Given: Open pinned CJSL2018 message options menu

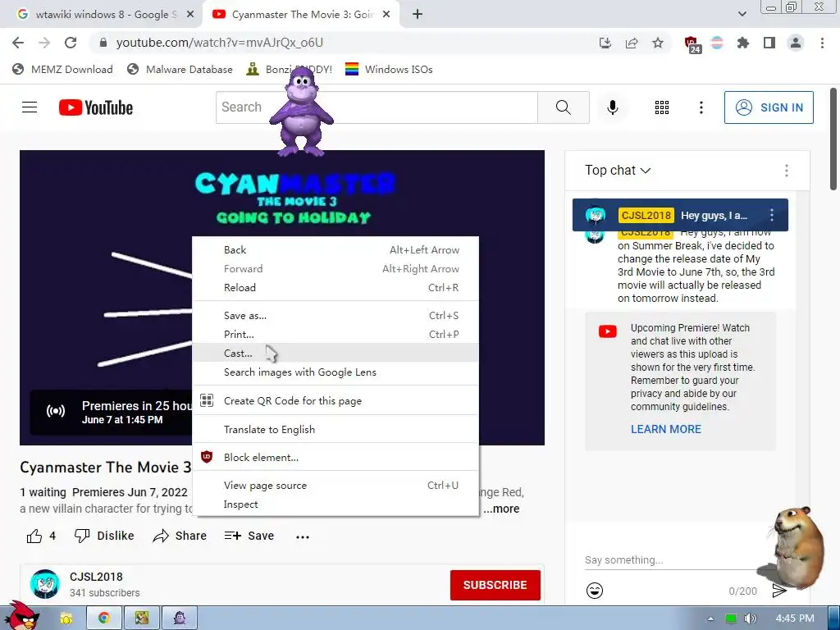Looking at the screenshot, I should pos(771,216).
